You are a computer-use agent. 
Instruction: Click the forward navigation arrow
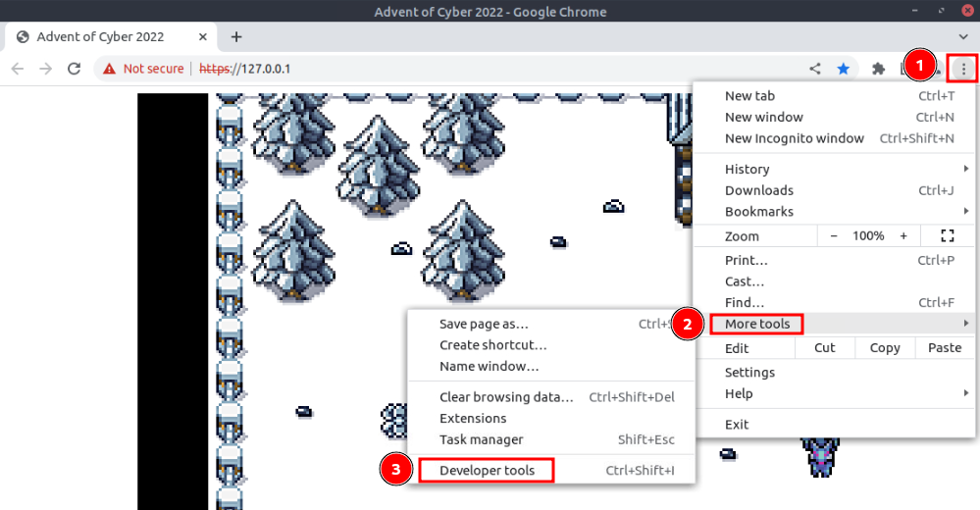[45, 69]
